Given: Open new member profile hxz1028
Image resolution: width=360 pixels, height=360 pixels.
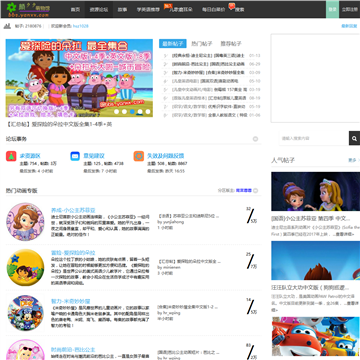Looking at the screenshot, I should pos(81,26).
